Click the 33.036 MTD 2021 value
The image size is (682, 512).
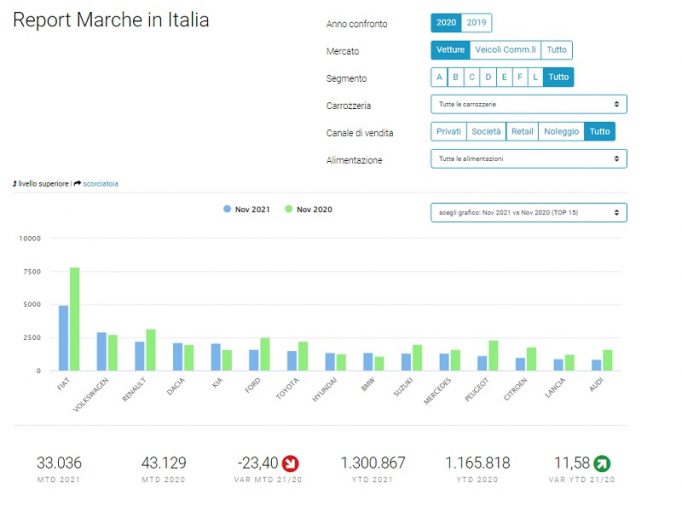tap(59, 463)
